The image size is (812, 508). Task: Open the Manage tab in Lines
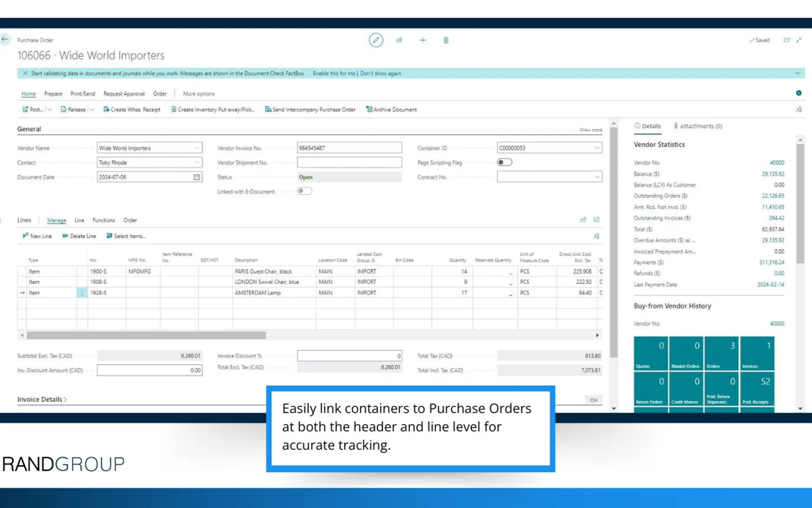click(x=57, y=220)
